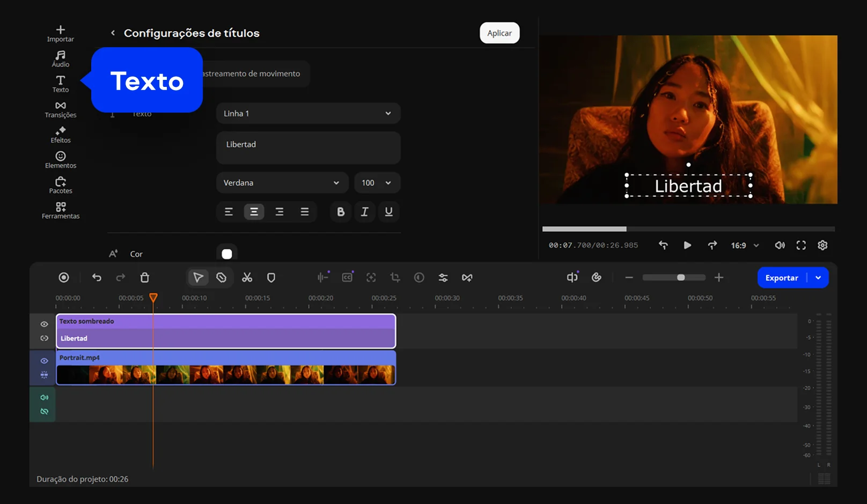Click the Libertad text input field
The height and width of the screenshot is (504, 867).
click(x=308, y=148)
